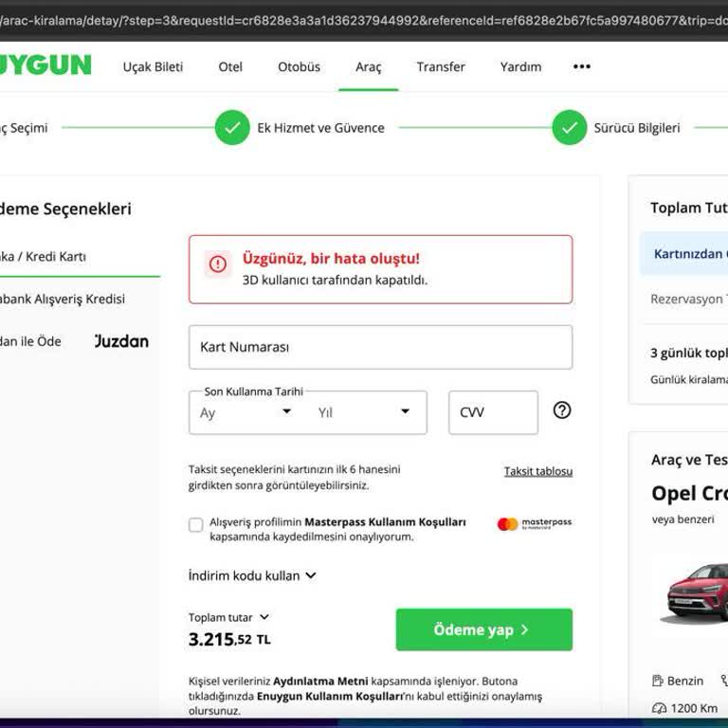Screen dimensions: 728x728
Task: Expand the three-dot more menu
Action: 582,66
